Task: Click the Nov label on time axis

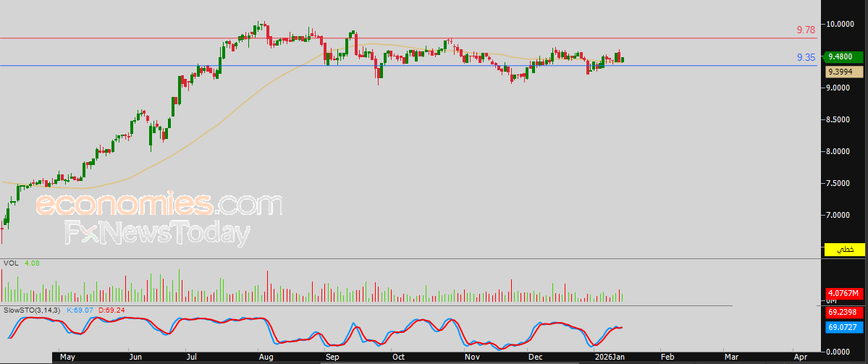Action: [x=473, y=357]
